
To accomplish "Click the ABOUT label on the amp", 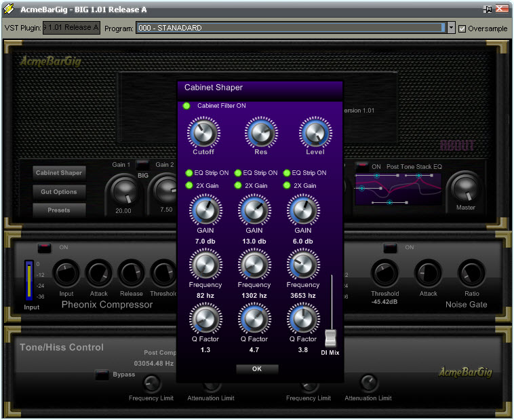I will 457,145.
